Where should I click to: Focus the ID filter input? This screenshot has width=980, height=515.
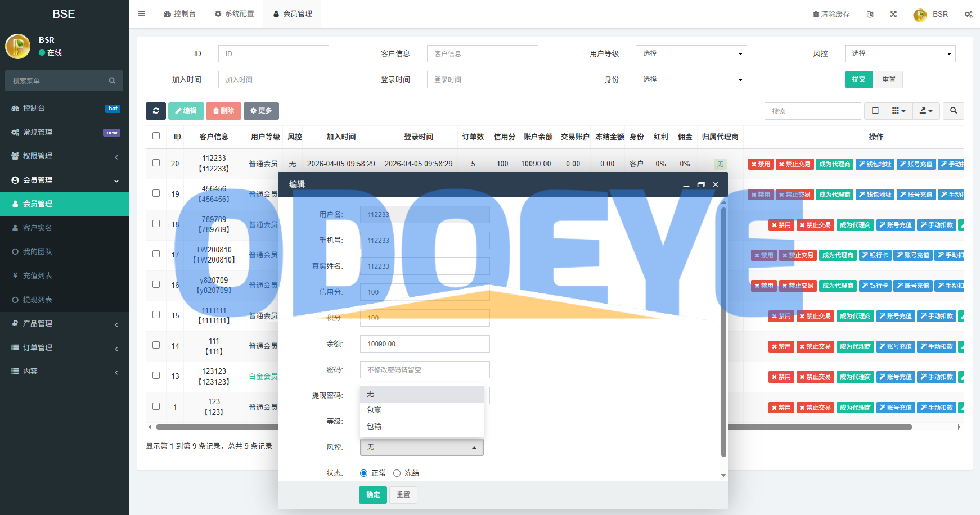tap(273, 53)
